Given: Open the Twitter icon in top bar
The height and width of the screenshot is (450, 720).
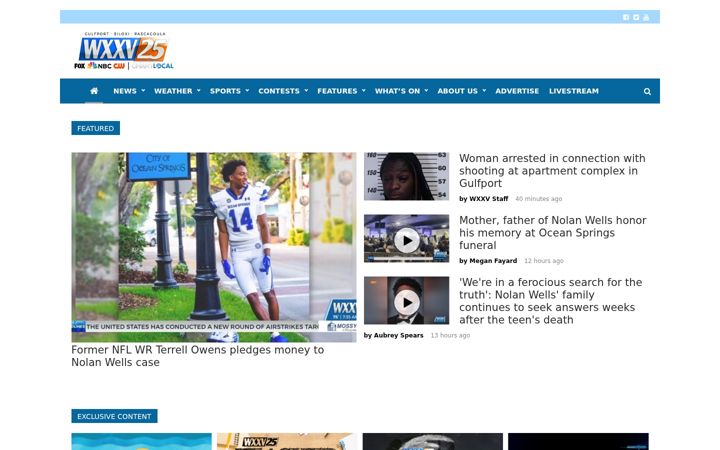Looking at the screenshot, I should tap(636, 17).
